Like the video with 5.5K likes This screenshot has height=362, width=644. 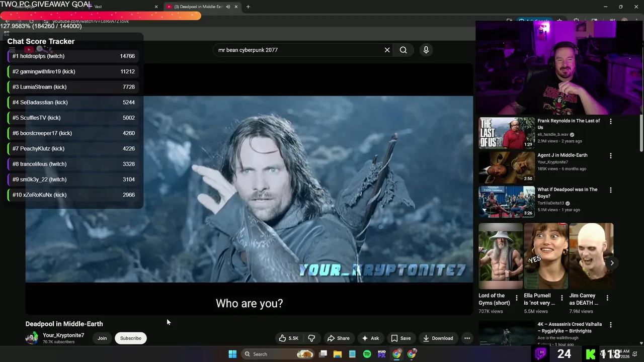coord(289,338)
